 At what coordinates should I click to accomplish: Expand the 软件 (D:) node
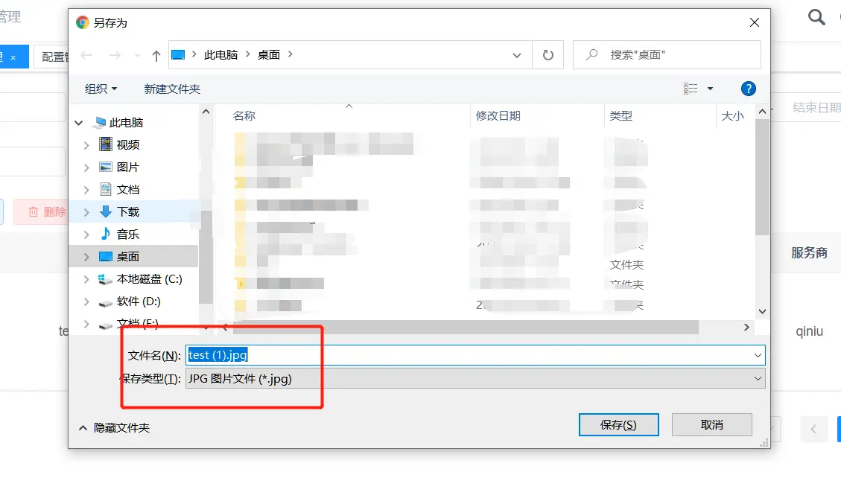click(86, 302)
